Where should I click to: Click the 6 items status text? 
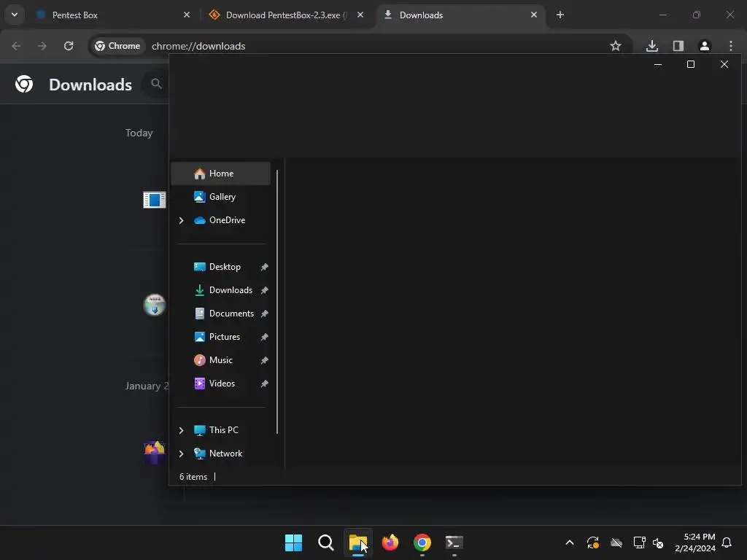pos(193,477)
